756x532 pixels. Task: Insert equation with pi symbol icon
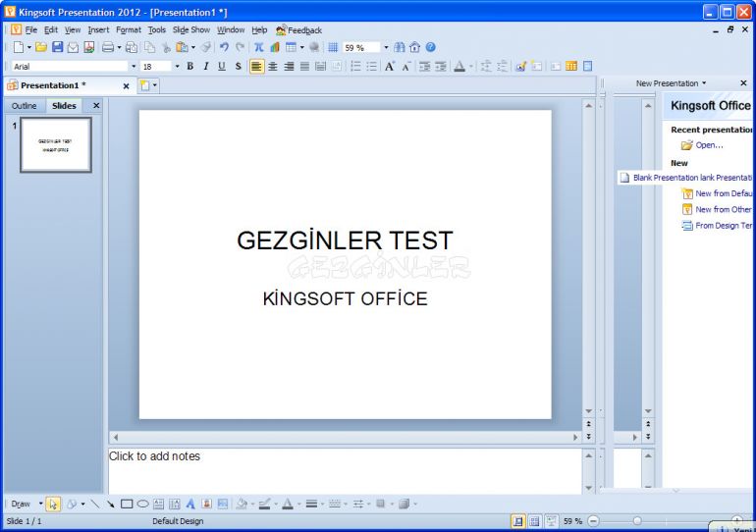(x=259, y=47)
